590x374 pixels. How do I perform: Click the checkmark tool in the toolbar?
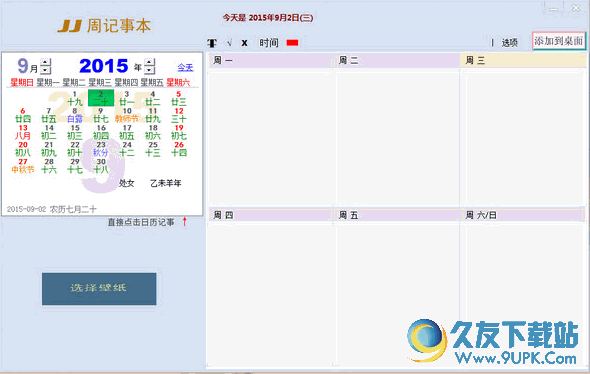point(229,43)
